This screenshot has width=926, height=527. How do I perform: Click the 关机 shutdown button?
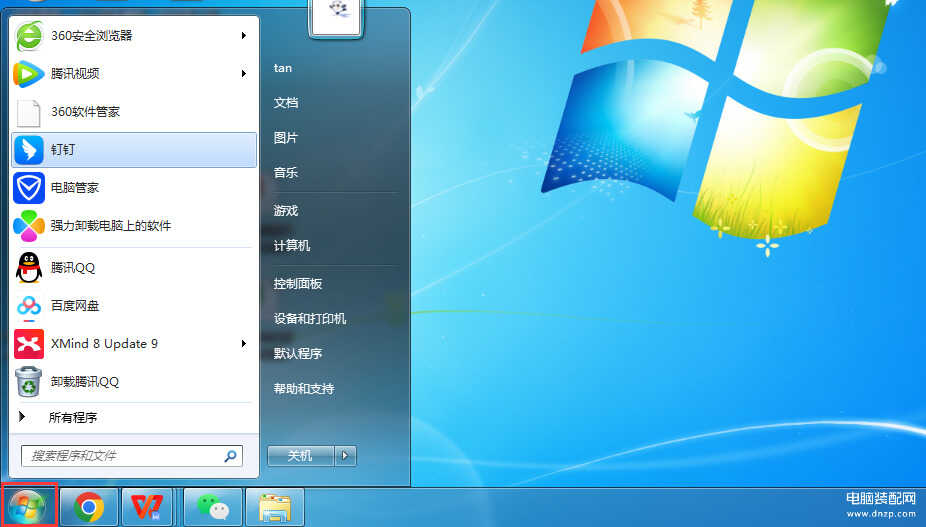pos(301,456)
